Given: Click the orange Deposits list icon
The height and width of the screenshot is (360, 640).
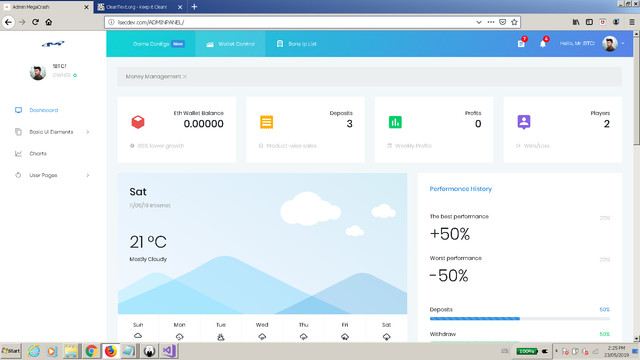Looking at the screenshot, I should 267,122.
